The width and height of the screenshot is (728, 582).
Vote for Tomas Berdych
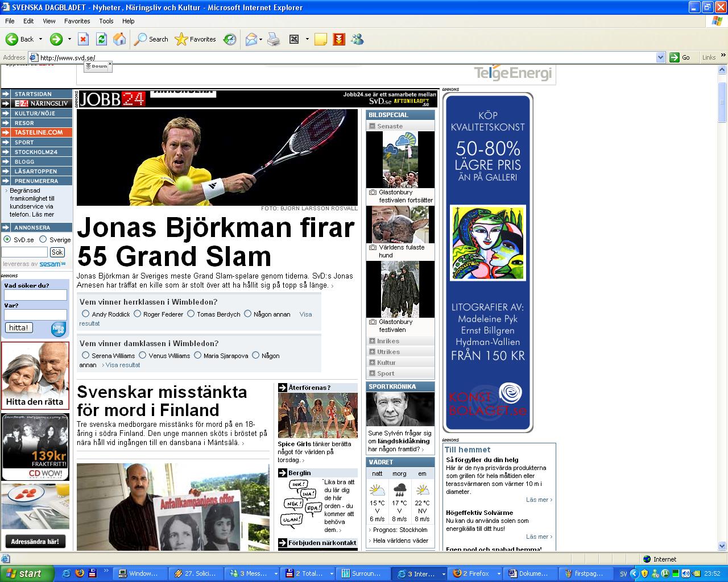(x=191, y=314)
